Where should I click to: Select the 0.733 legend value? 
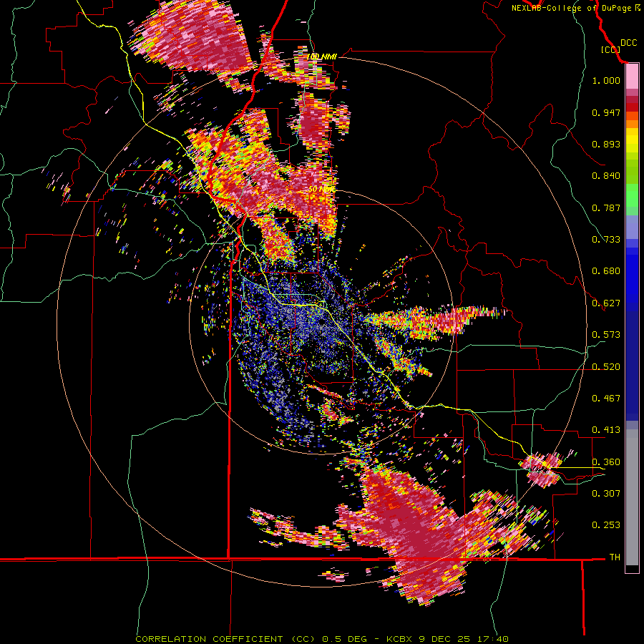pyautogui.click(x=606, y=240)
